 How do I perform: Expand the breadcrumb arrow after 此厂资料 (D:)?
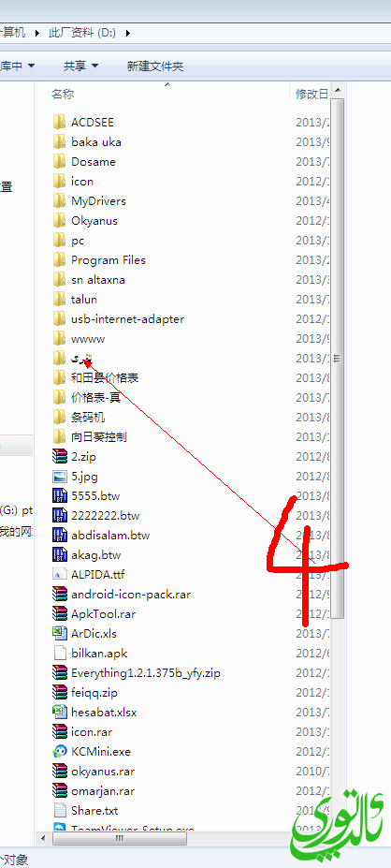[x=128, y=33]
